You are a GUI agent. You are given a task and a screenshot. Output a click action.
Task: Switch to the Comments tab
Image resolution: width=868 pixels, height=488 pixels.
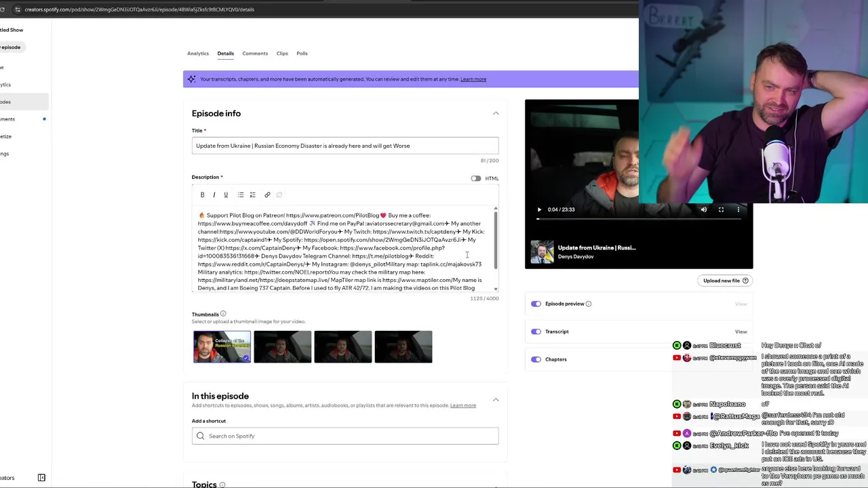[255, 54]
